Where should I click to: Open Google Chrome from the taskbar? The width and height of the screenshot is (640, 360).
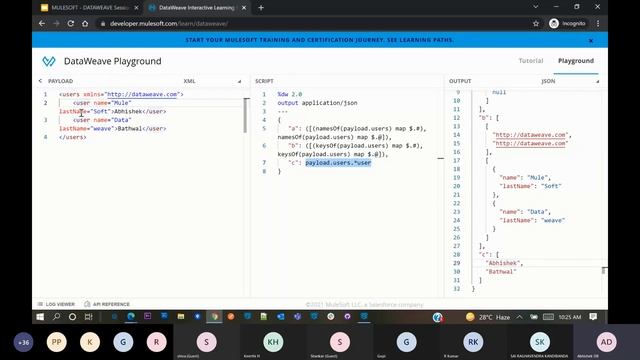(214, 316)
